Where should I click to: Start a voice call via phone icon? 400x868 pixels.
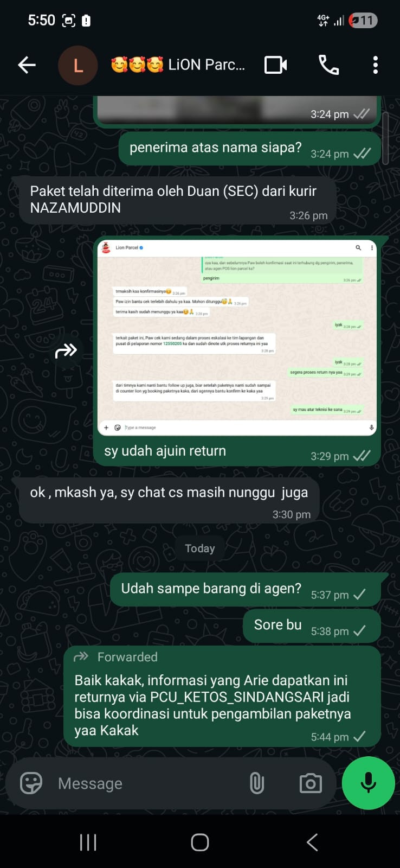328,65
